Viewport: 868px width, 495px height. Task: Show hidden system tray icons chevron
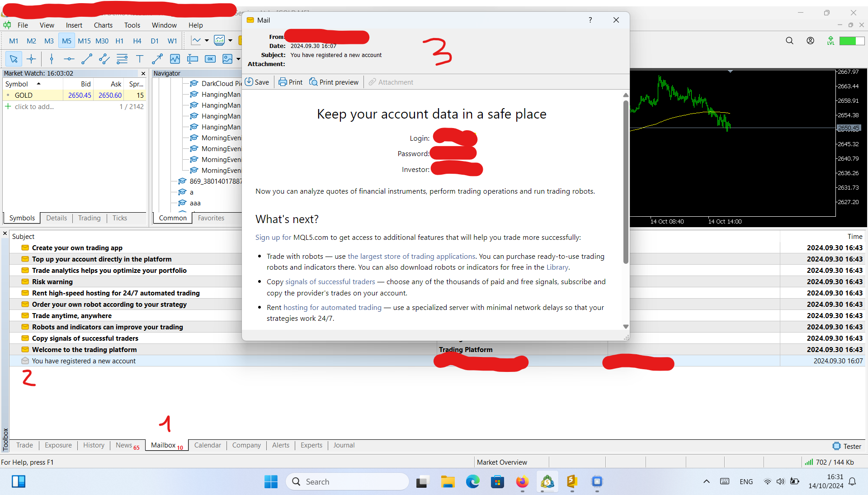click(x=706, y=481)
